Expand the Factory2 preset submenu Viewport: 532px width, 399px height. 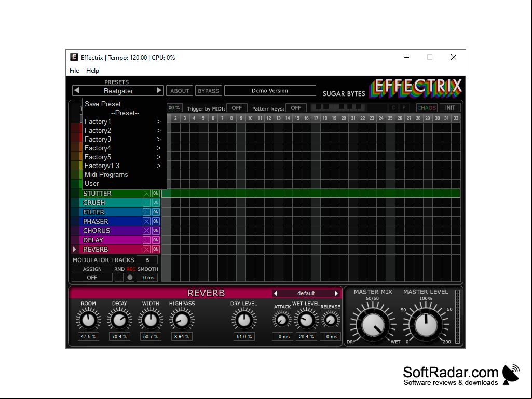point(124,130)
